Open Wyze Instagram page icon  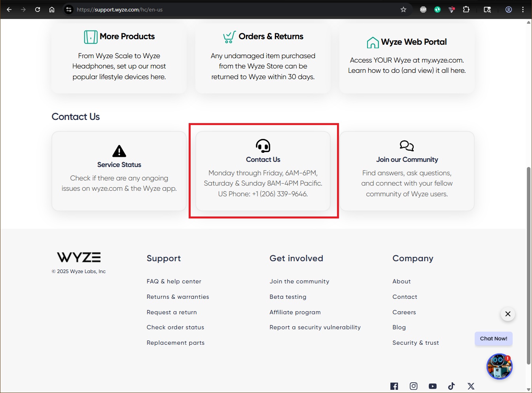[413, 386]
